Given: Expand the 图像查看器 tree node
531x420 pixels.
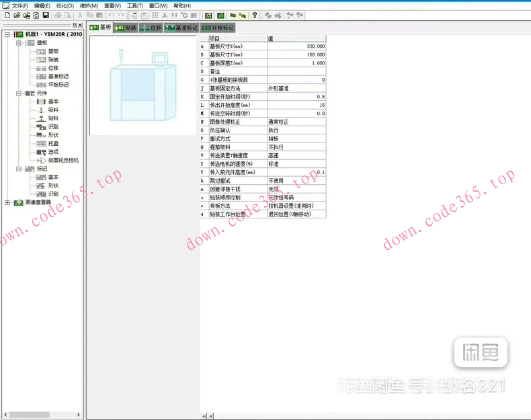Looking at the screenshot, I should pos(7,202).
